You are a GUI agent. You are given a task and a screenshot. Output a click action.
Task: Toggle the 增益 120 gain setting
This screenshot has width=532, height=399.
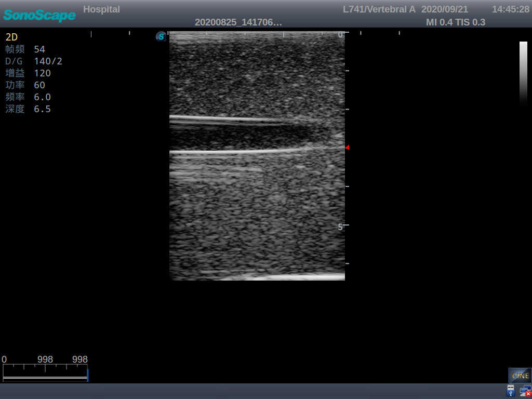pos(28,73)
